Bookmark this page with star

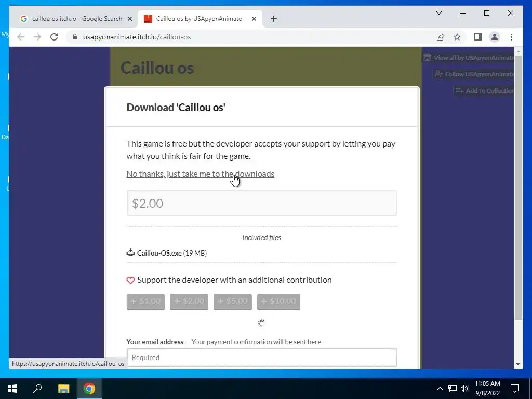pyautogui.click(x=457, y=37)
